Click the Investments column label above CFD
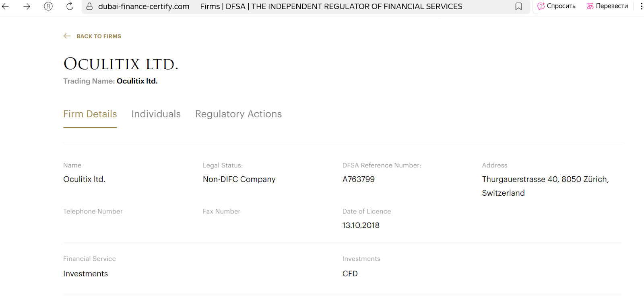The width and height of the screenshot is (644, 308). [361, 259]
